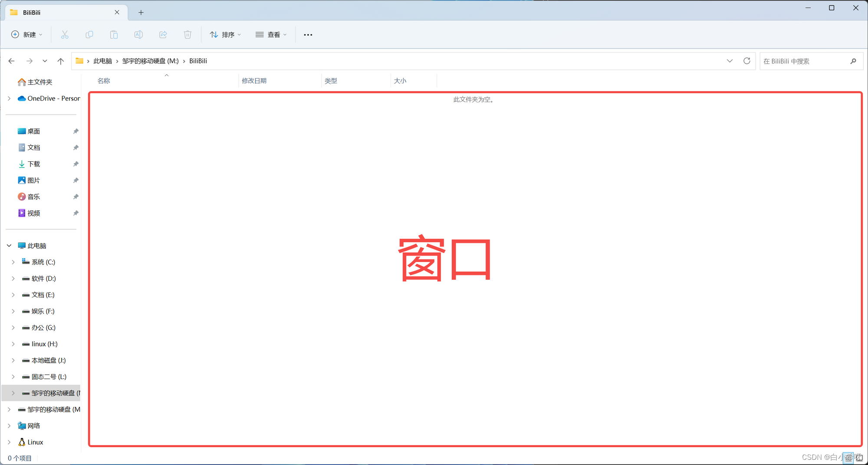The image size is (868, 465).
Task: Sort by 大小 Size column header
Action: [x=400, y=81]
